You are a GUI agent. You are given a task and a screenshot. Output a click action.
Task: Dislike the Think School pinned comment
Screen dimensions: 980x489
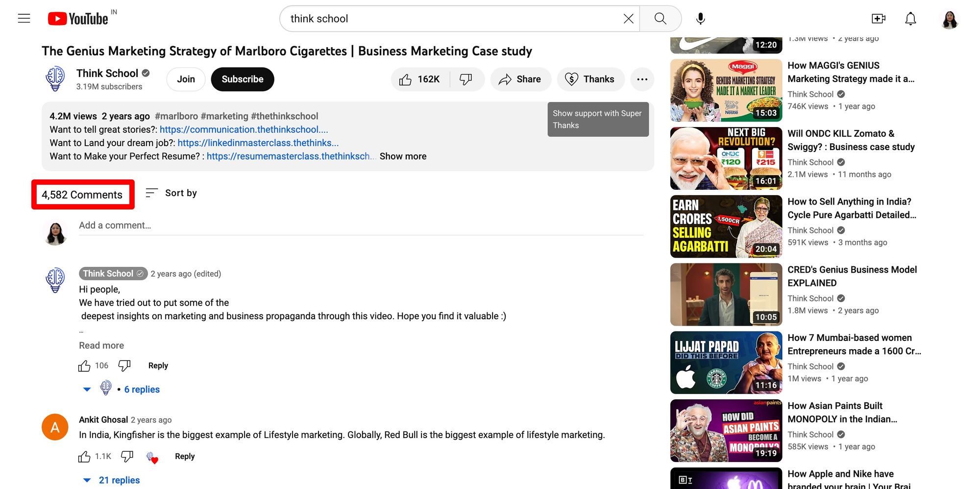coord(124,366)
